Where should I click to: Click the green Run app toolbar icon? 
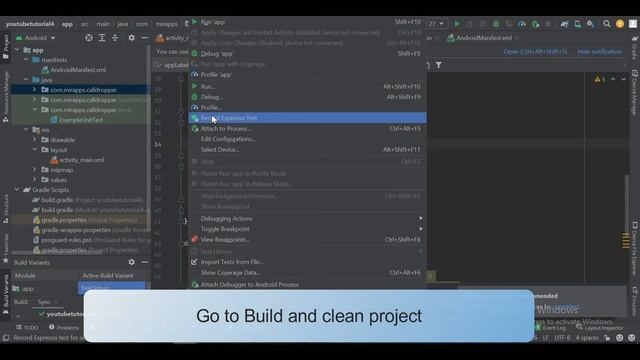pos(457,24)
